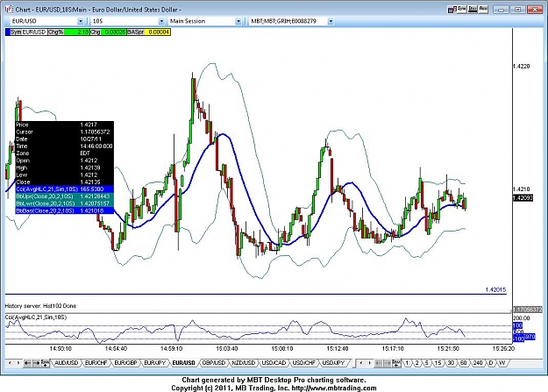Click the interval tabs scroll-right arrow
This screenshot has width=548, height=392.
coord(369,363)
